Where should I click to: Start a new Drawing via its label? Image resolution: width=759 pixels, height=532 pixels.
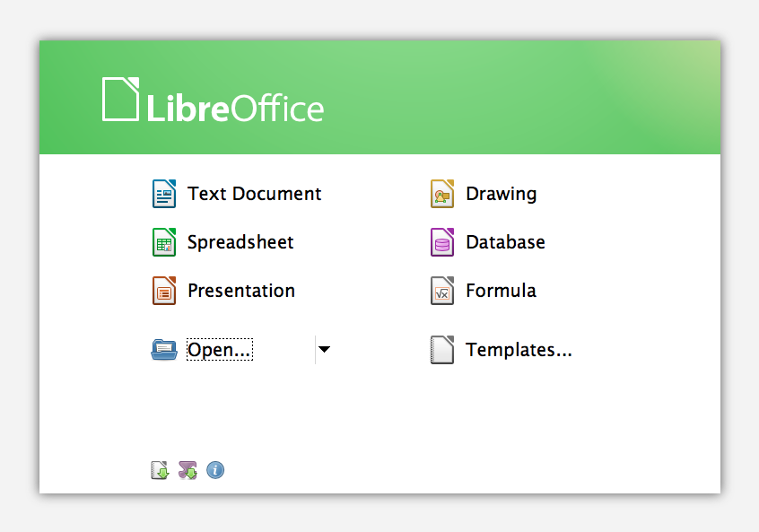tap(502, 194)
